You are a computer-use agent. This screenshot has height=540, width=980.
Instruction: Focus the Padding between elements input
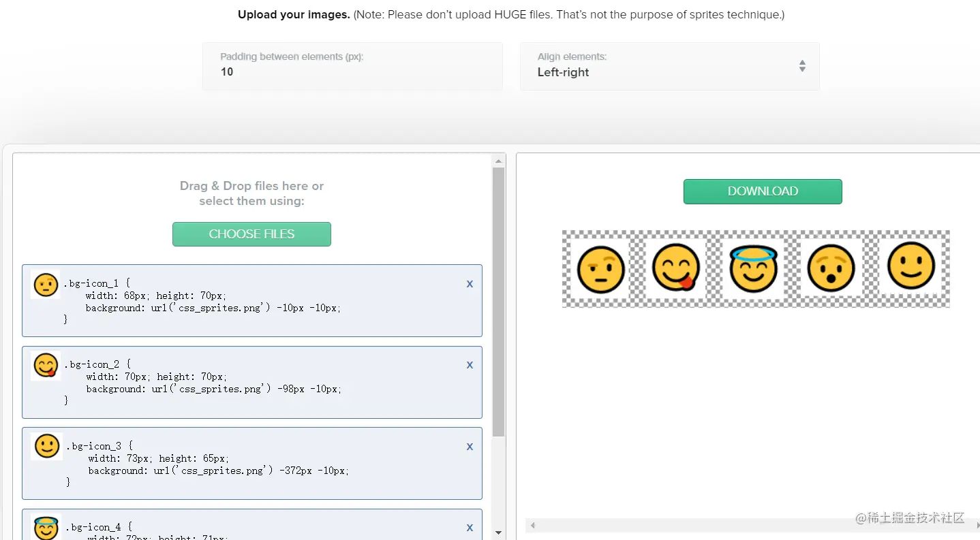tap(352, 66)
